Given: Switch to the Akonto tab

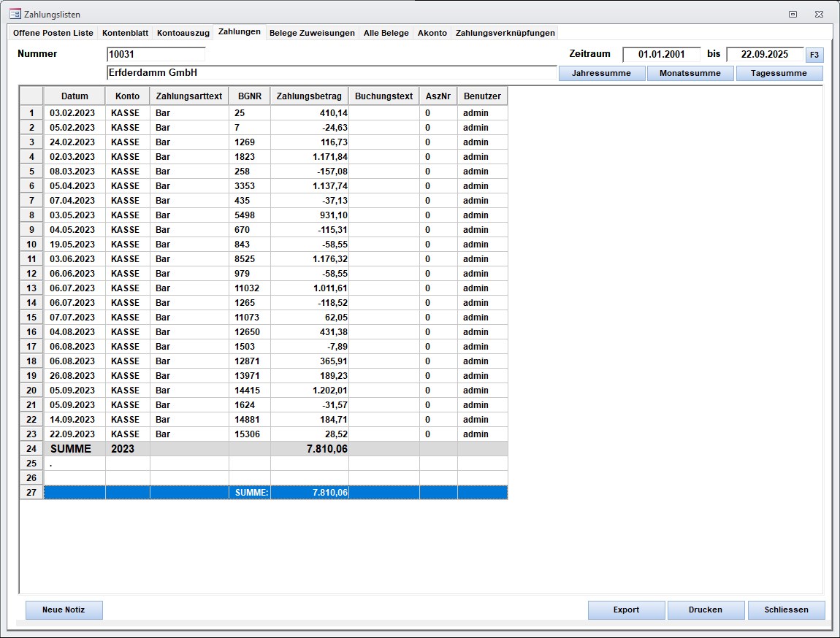Looking at the screenshot, I should coord(432,33).
